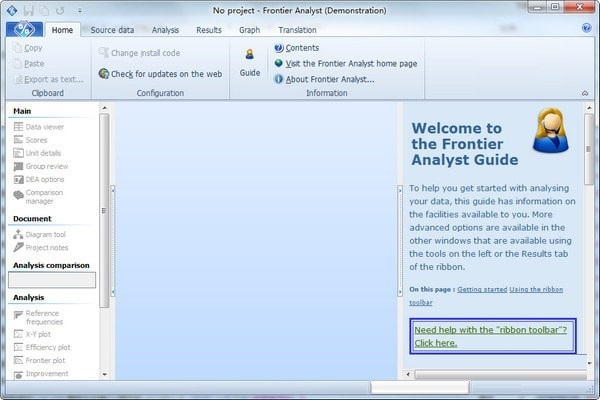Visit the Frontier Analyst home page
The height and width of the screenshot is (400, 600).
[x=346, y=64]
